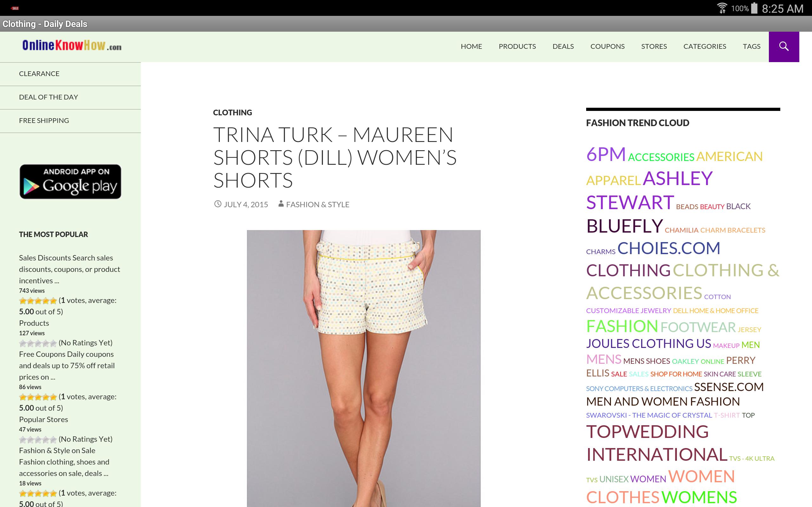Open the CLEARANCE section in the sidebar
The width and height of the screenshot is (812, 507).
[x=39, y=74]
